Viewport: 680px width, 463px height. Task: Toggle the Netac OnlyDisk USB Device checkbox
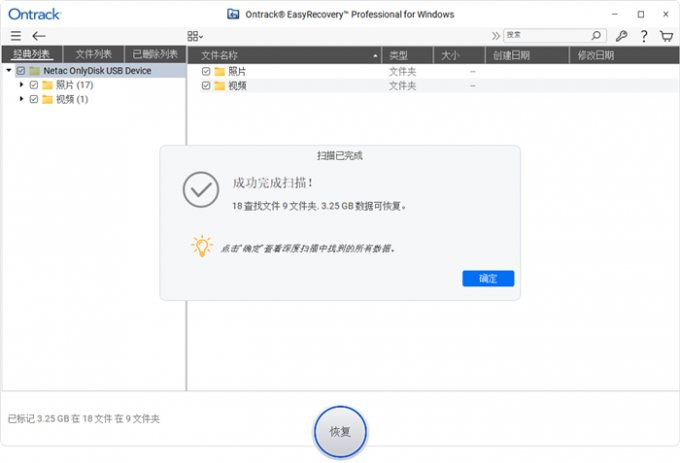pyautogui.click(x=21, y=71)
